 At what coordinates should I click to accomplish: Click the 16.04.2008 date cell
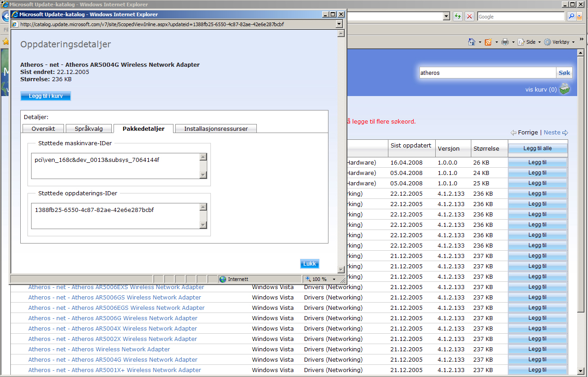pyautogui.click(x=406, y=162)
